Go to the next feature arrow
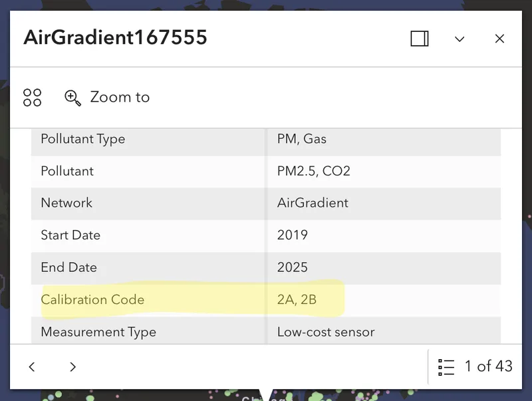 [73, 366]
